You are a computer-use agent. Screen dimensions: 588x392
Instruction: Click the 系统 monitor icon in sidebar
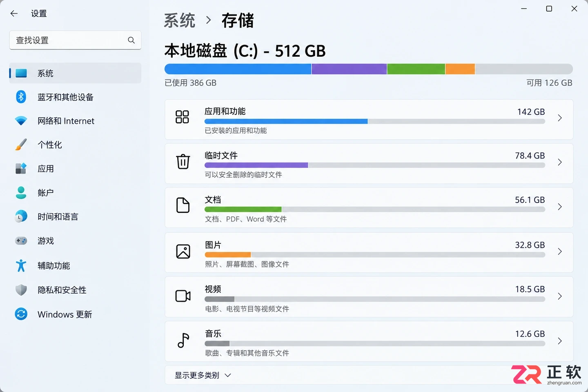(x=21, y=73)
